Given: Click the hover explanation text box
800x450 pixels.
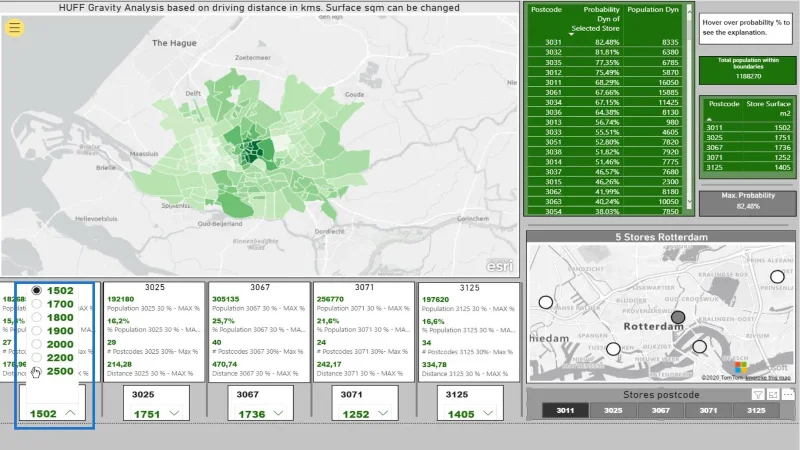Looking at the screenshot, I should pyautogui.click(x=746, y=28).
